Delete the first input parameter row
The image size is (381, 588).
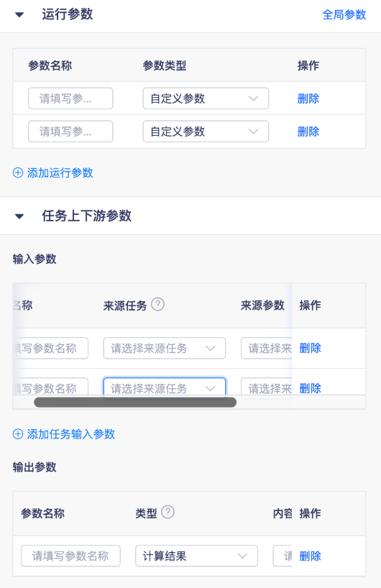click(x=310, y=348)
